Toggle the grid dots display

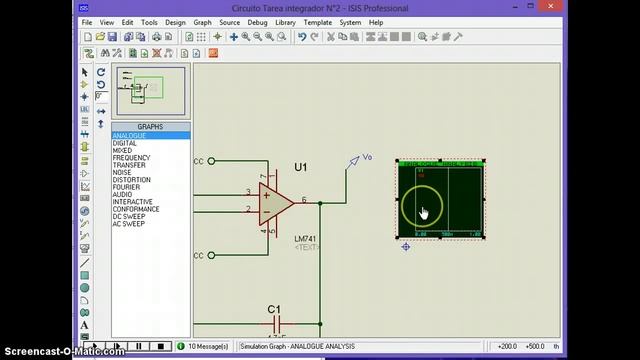click(x=201, y=37)
